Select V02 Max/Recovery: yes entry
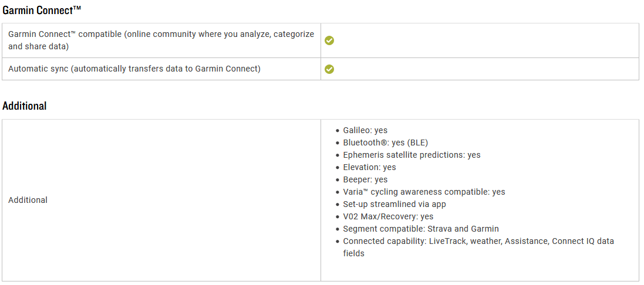Viewport: 644px width, 285px height. click(388, 216)
